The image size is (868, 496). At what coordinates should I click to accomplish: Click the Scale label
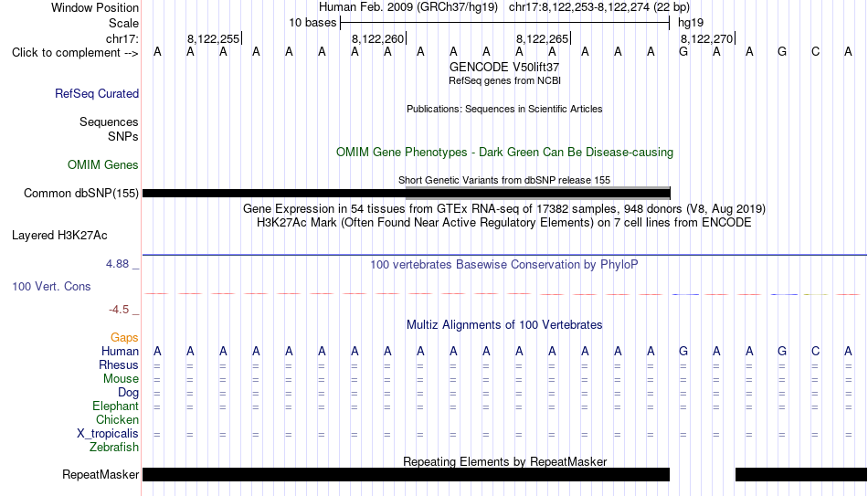pyautogui.click(x=123, y=23)
